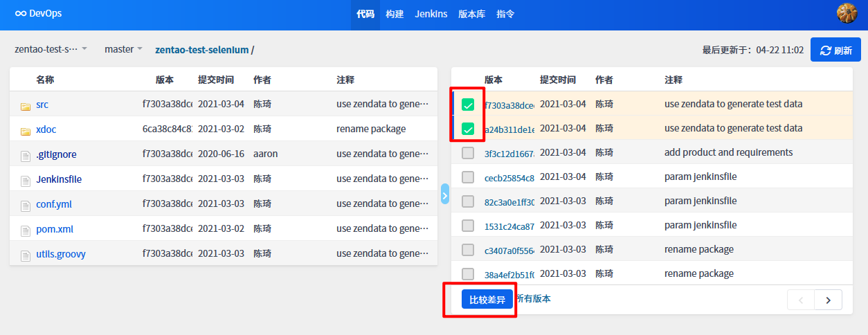
Task: Check commit 38a4ef2b51f checkbox
Action: point(468,274)
